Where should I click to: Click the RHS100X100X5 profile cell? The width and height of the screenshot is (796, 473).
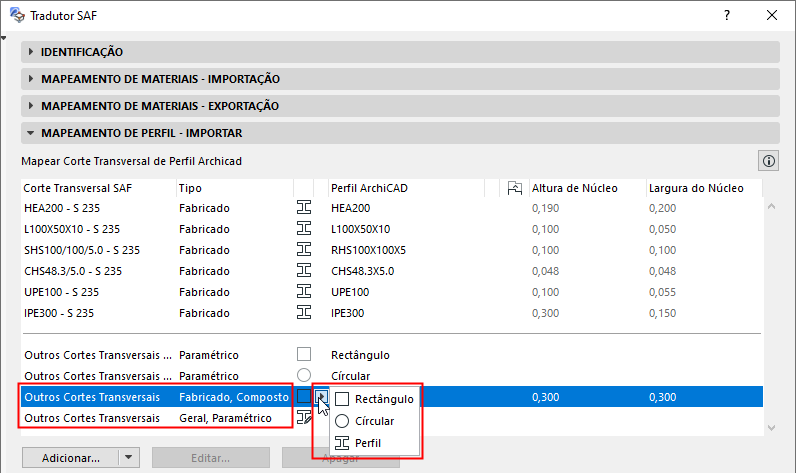click(369, 250)
